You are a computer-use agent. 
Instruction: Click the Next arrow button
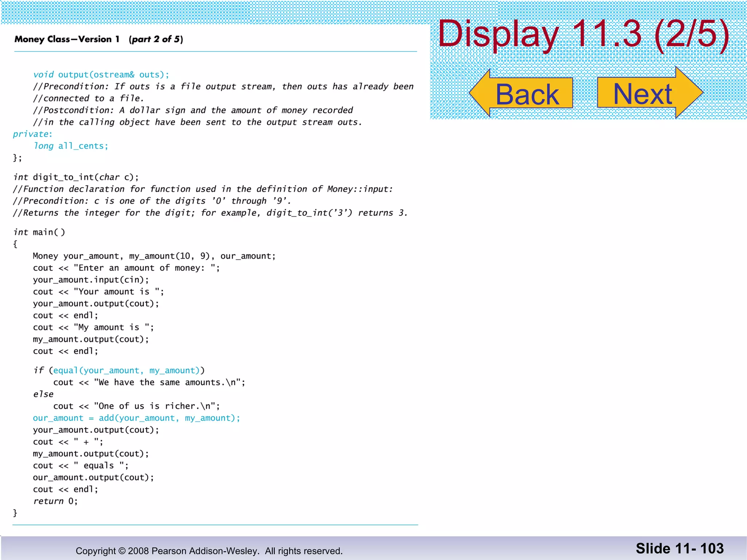click(x=650, y=93)
